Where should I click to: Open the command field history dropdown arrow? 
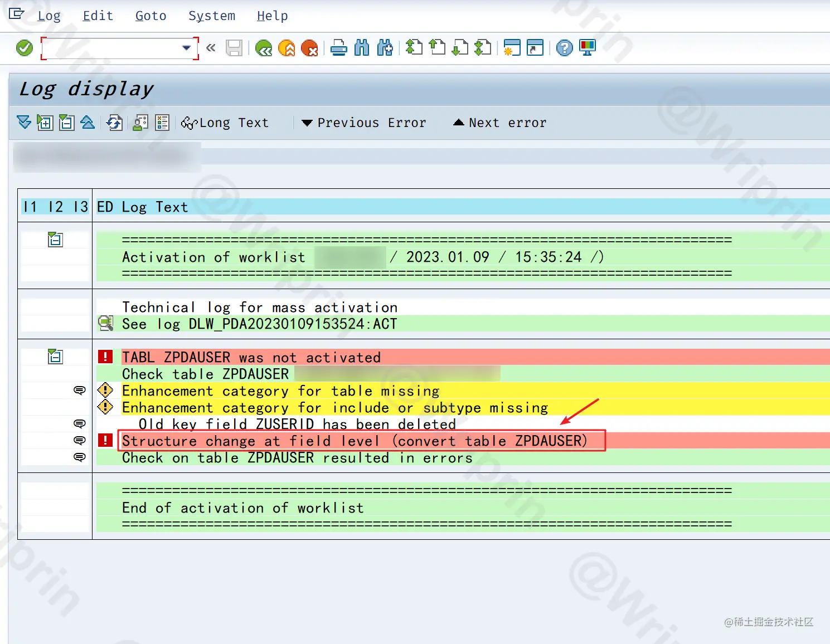tap(187, 48)
